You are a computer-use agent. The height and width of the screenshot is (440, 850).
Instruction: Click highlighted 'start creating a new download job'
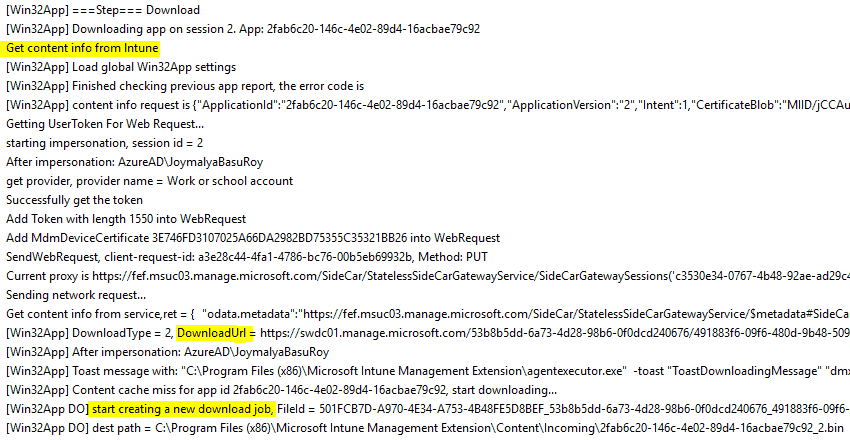[183, 409]
